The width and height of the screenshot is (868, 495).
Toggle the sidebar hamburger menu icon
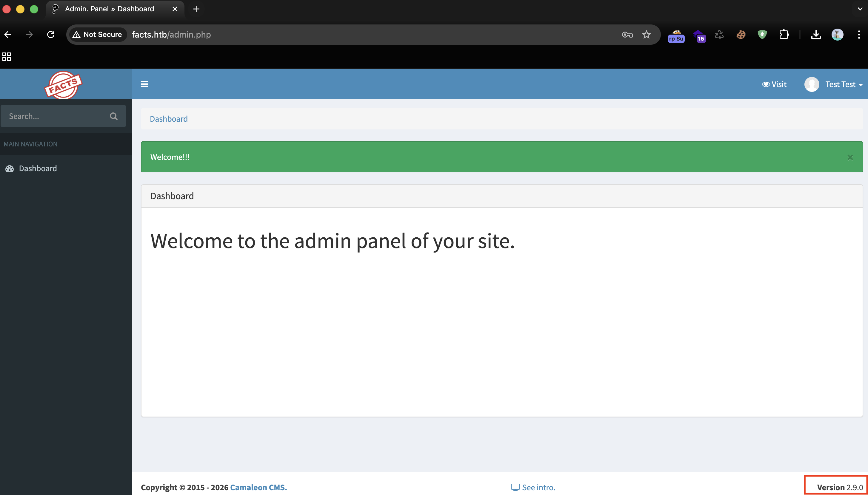click(x=144, y=84)
